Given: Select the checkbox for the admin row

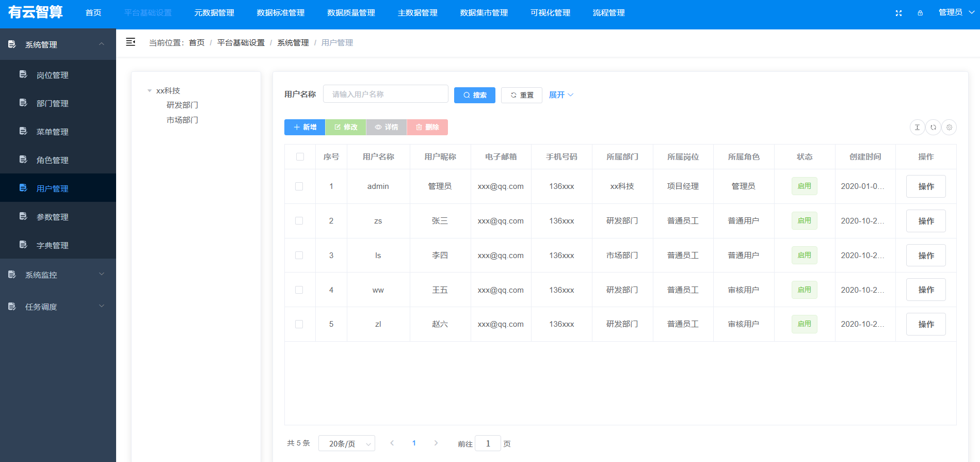Looking at the screenshot, I should 299,186.
